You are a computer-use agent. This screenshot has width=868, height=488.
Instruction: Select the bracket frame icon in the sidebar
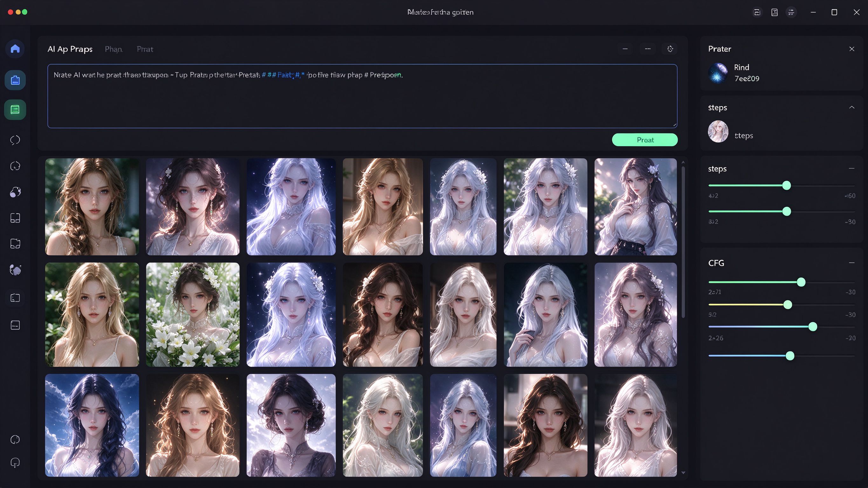click(x=15, y=298)
